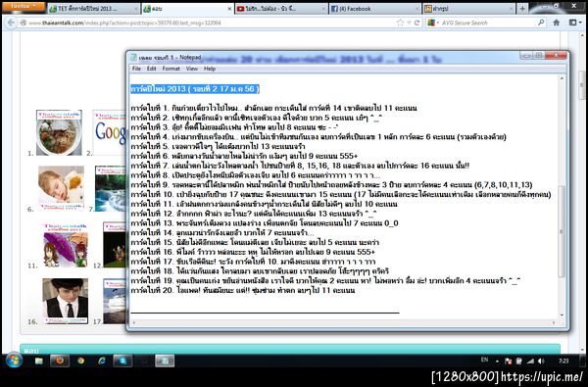Click the line การ์ดใบที่ 5. in Notepad
The width and height of the screenshot is (588, 387).
218,146
